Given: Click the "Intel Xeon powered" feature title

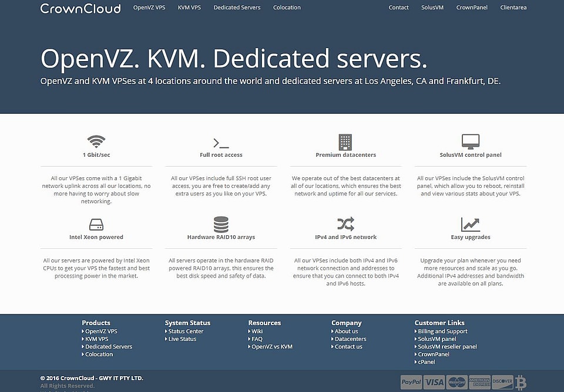Looking at the screenshot, I should (x=96, y=237).
